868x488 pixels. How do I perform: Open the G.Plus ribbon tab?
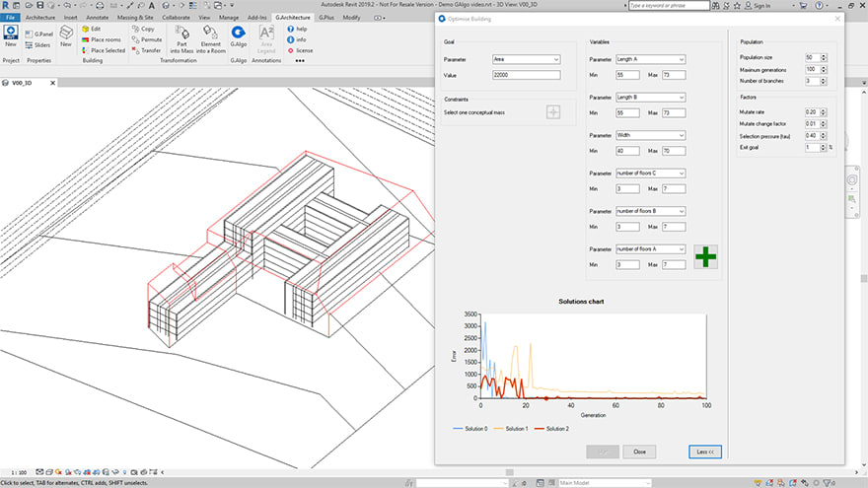tap(326, 18)
